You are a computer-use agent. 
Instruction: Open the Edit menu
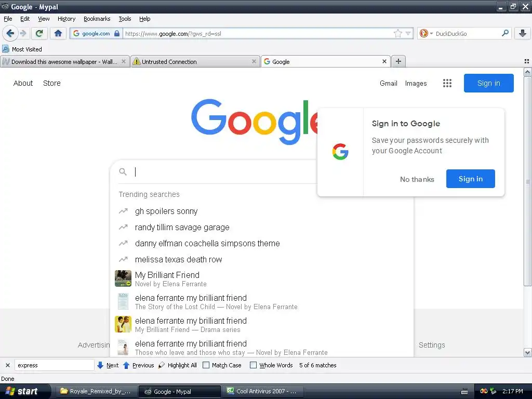[25, 19]
